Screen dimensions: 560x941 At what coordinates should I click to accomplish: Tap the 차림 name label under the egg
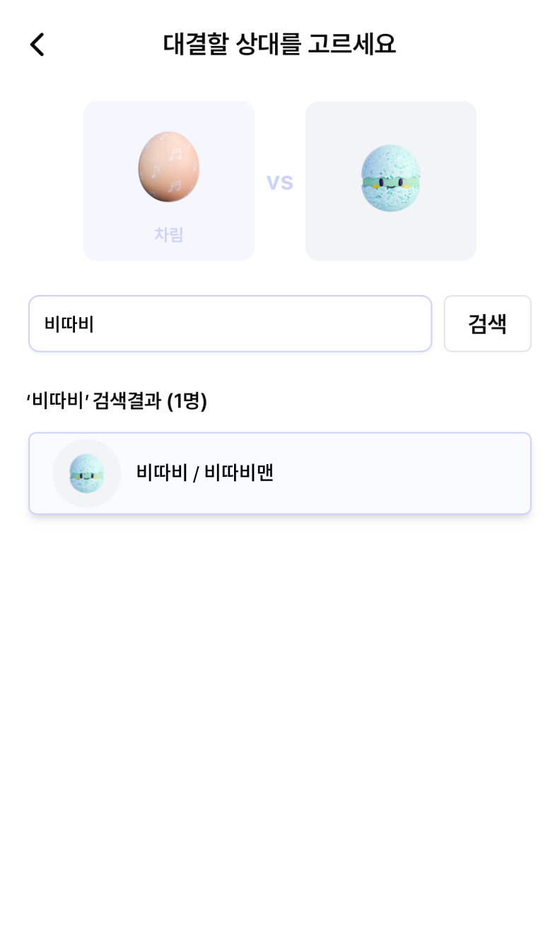pyautogui.click(x=169, y=234)
